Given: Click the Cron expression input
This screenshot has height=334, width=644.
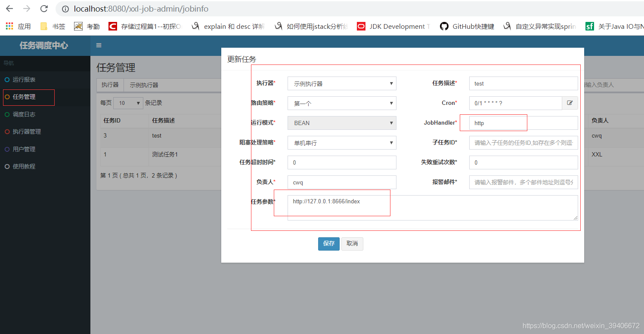Looking at the screenshot, I should tap(516, 103).
